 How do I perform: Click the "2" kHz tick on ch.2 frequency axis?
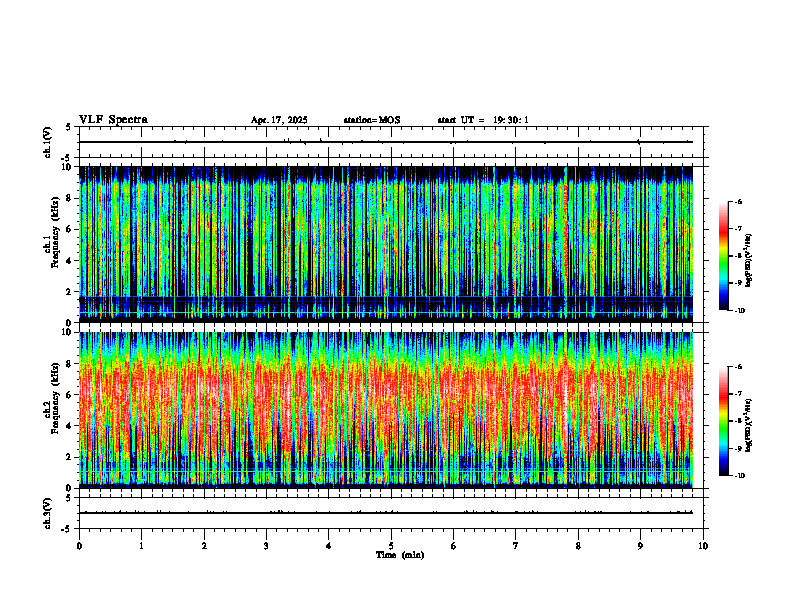[x=69, y=457]
